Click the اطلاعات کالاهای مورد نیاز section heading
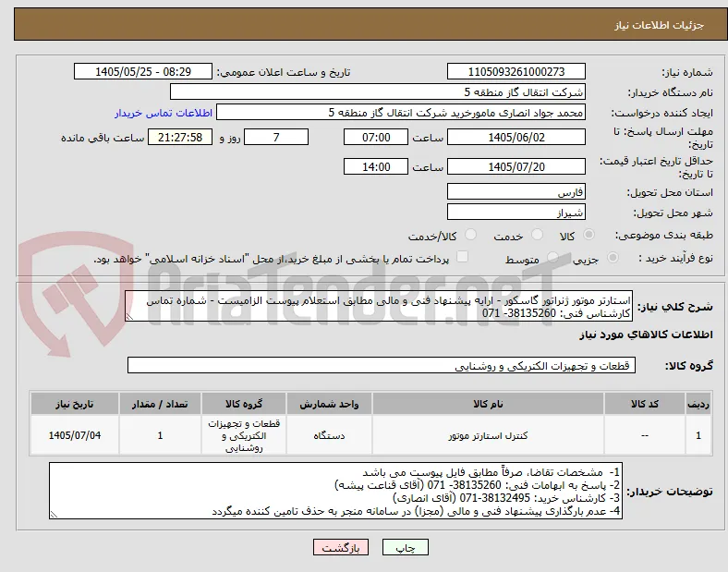Viewport: 728px width, 572px height. [646, 335]
